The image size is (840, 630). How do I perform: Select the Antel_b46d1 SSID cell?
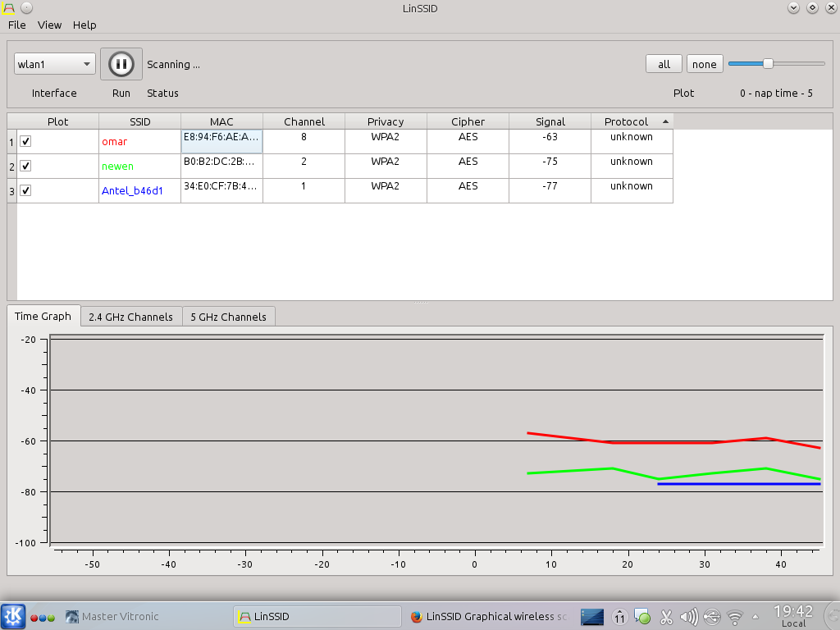pyautogui.click(x=139, y=190)
